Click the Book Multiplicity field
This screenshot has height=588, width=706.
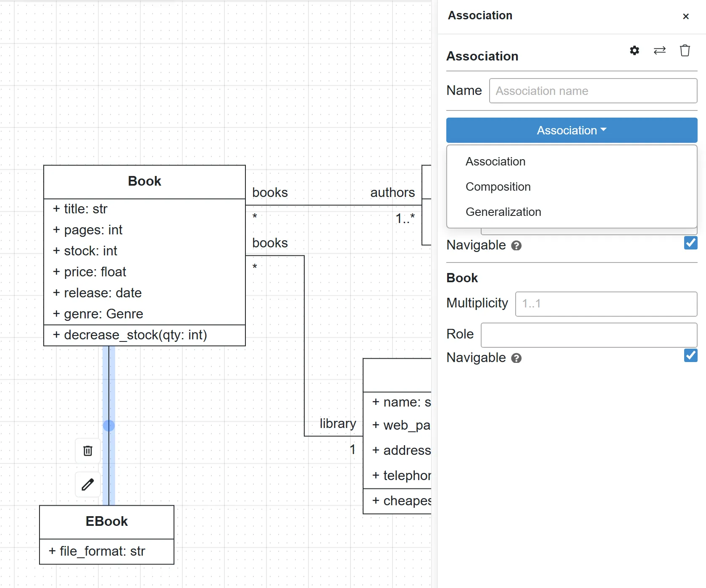point(606,304)
